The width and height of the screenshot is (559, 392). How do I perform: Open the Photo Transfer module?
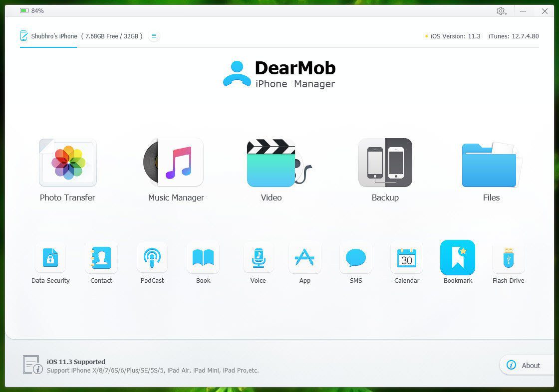pyautogui.click(x=68, y=163)
